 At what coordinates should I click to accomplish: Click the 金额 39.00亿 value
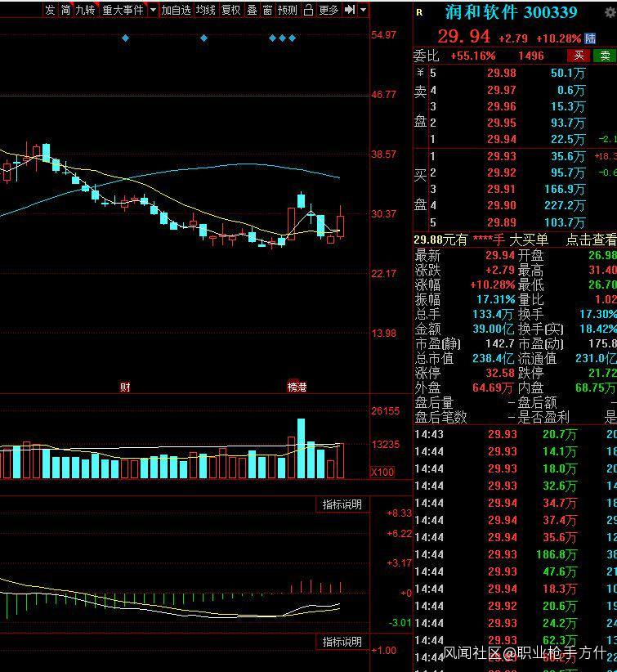coord(493,329)
